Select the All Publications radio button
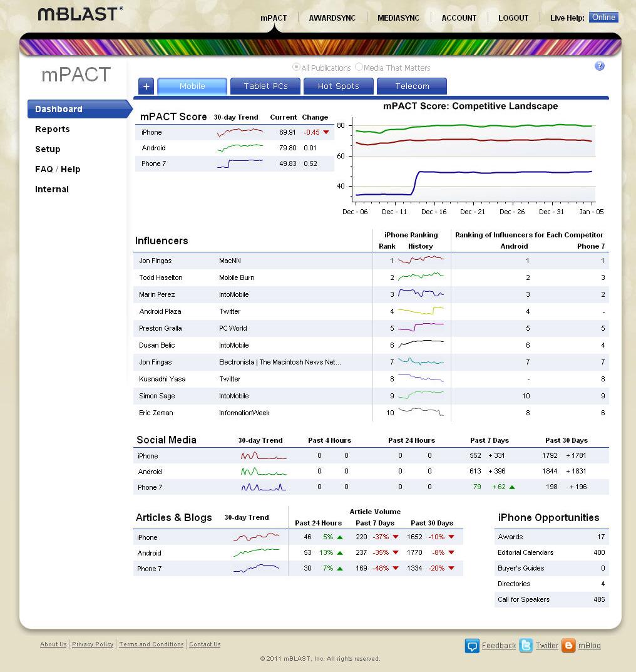The height and width of the screenshot is (672, 636). coord(297,67)
